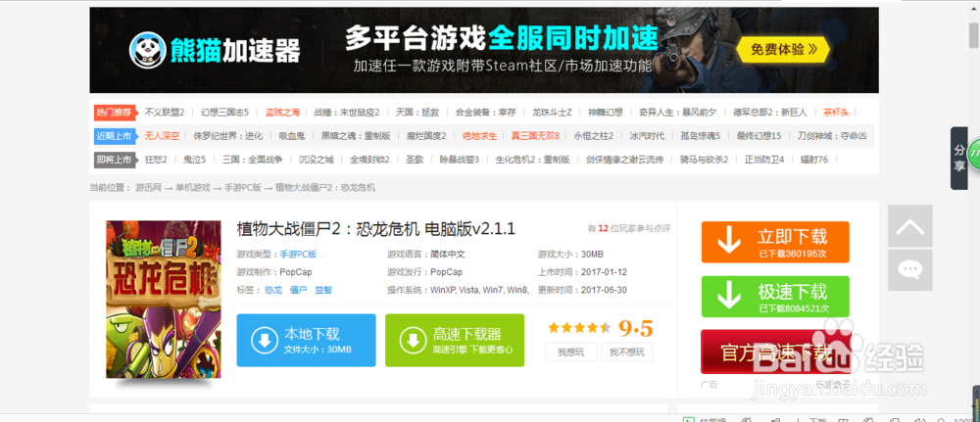The height and width of the screenshot is (422, 980).
Task: Open the 无人深空 game link
Action: [162, 136]
